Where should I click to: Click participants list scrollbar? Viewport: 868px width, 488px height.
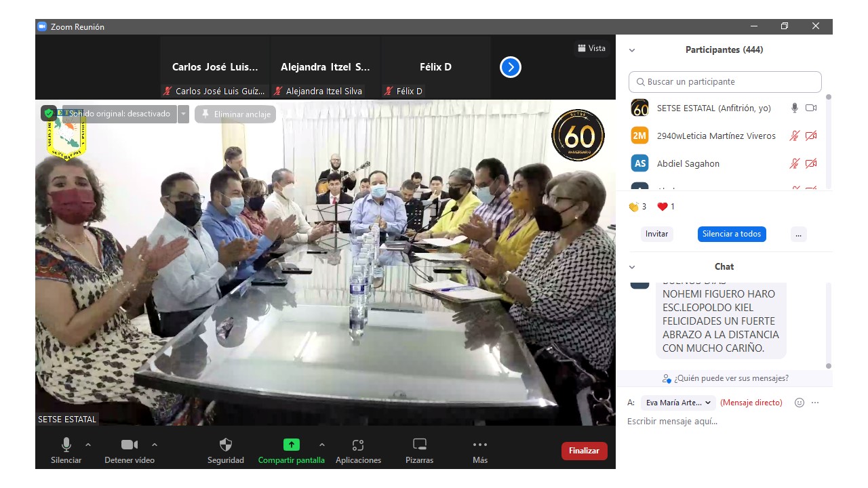[x=828, y=142]
